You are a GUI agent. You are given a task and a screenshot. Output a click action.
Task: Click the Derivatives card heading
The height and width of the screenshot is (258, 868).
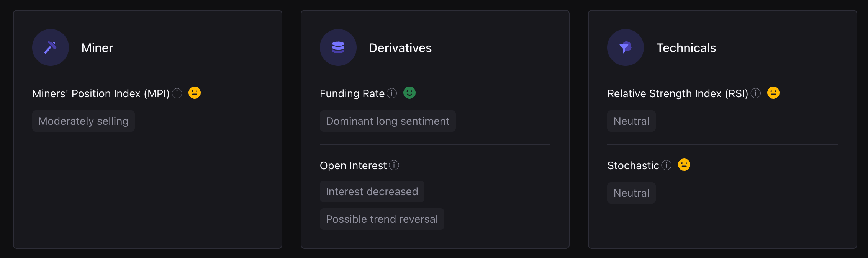click(400, 48)
